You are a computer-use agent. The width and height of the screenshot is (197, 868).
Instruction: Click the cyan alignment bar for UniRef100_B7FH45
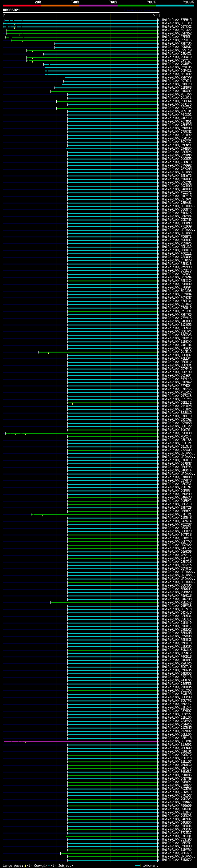click(82, 20)
